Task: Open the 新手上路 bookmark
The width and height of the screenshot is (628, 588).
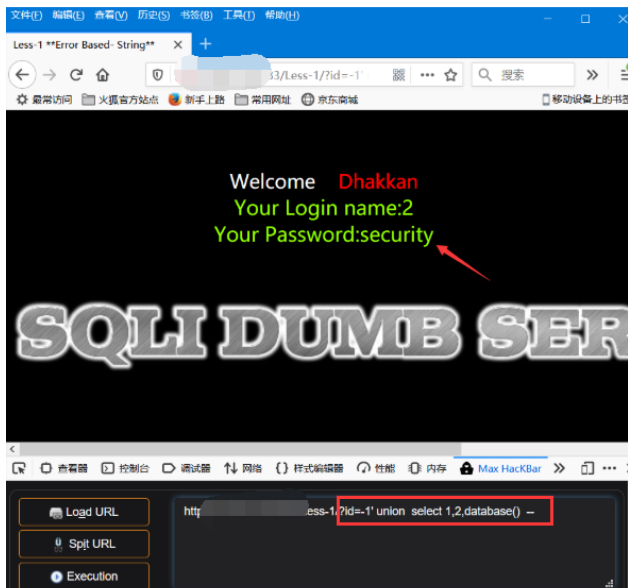Action: (196, 99)
